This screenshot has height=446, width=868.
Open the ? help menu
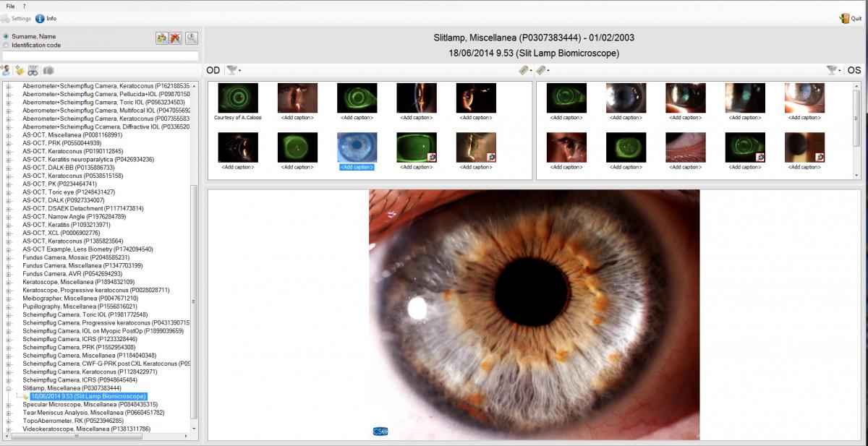click(x=24, y=6)
